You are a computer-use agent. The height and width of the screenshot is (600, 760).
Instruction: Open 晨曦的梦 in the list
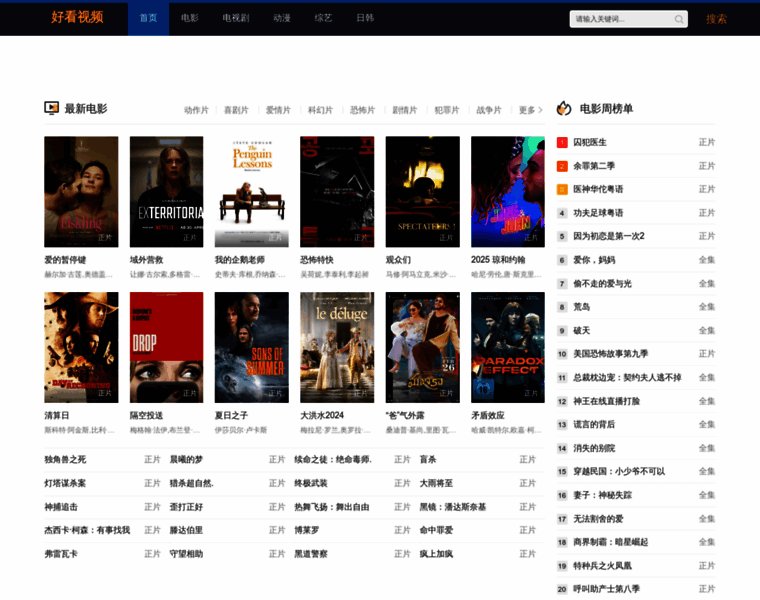[186, 459]
